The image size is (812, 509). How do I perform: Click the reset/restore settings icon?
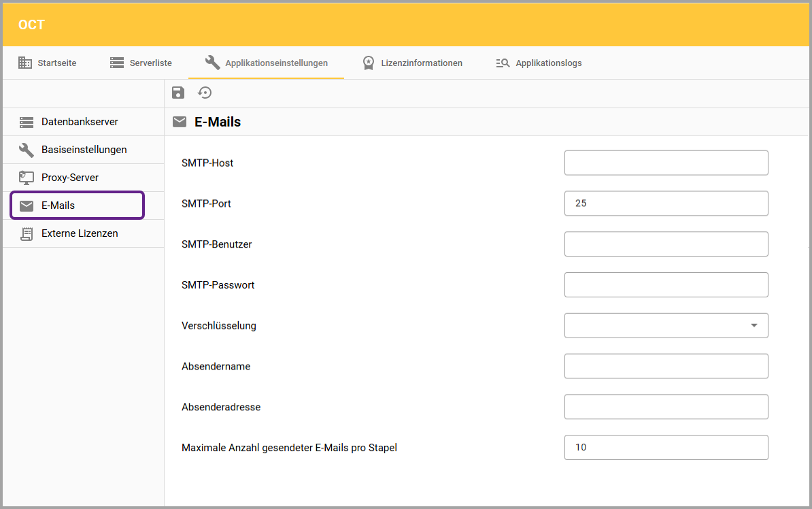pos(205,93)
